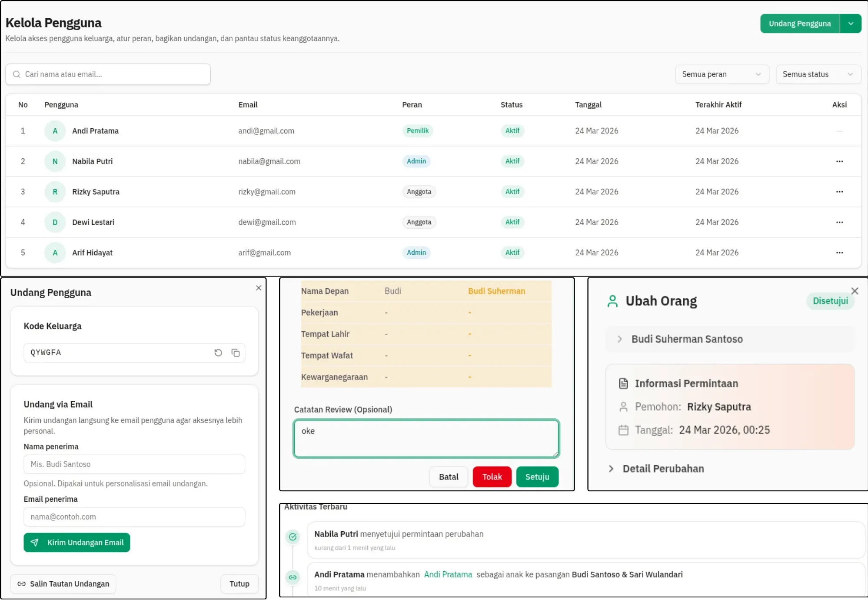Image resolution: width=868 pixels, height=600 pixels.
Task: Open actions ellipsis for Rizky Saputra row
Action: [x=839, y=192]
